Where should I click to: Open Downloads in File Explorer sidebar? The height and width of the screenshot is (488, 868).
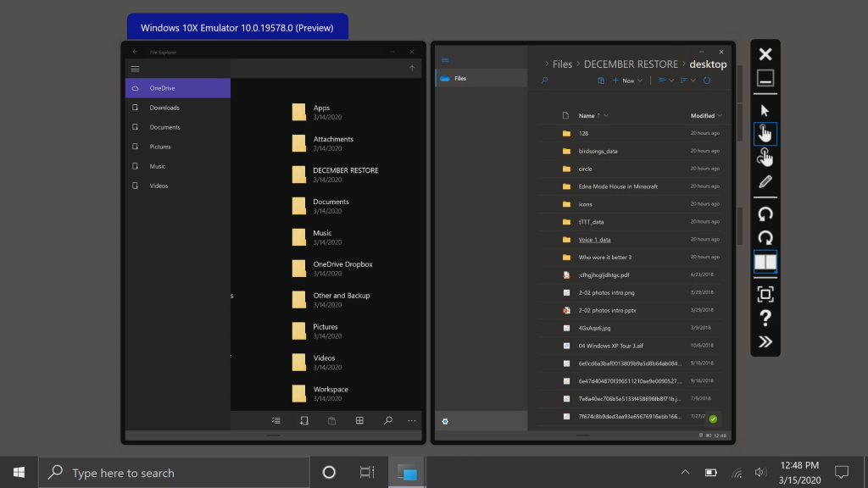click(178, 108)
